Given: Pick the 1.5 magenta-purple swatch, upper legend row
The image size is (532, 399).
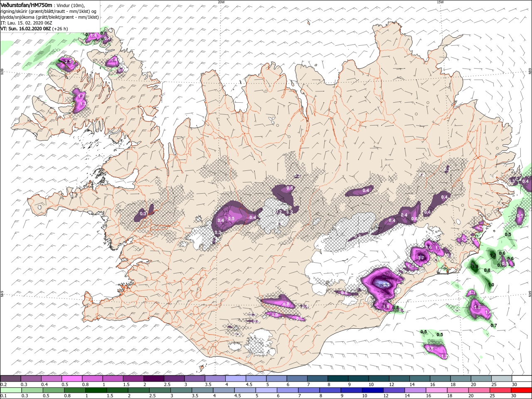Looking at the screenshot, I should pyautogui.click(x=133, y=379).
